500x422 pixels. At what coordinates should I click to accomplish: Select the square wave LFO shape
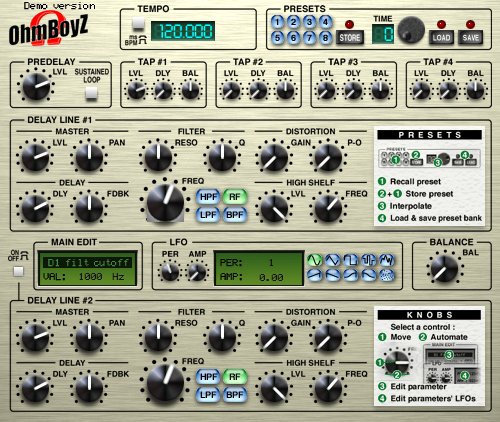351,260
